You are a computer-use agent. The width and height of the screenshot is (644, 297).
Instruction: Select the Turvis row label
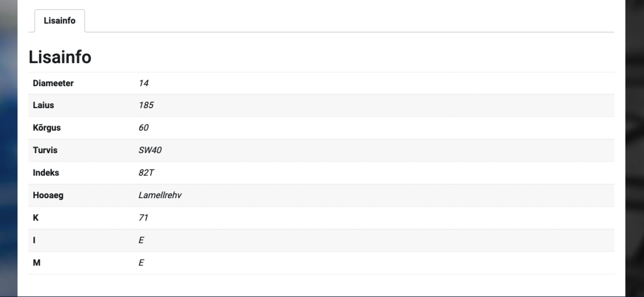[45, 150]
